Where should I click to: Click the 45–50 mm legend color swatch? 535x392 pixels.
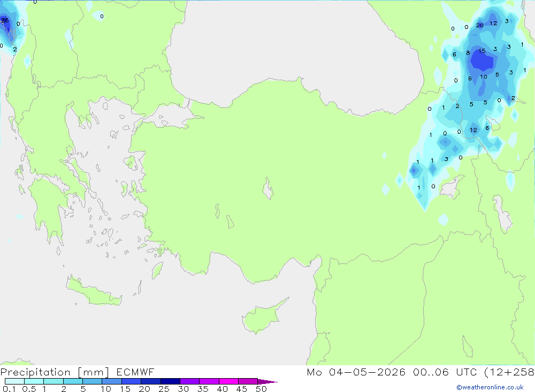click(248, 381)
